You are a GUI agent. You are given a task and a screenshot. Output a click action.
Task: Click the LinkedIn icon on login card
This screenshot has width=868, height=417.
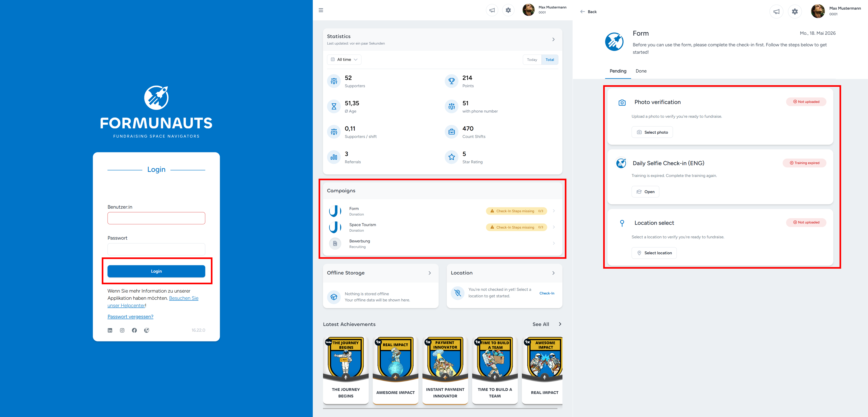click(x=110, y=330)
